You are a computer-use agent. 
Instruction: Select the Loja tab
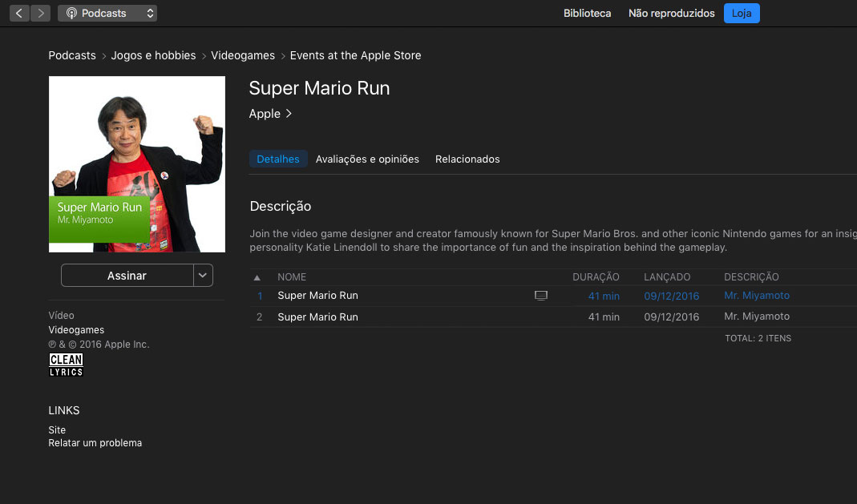741,13
